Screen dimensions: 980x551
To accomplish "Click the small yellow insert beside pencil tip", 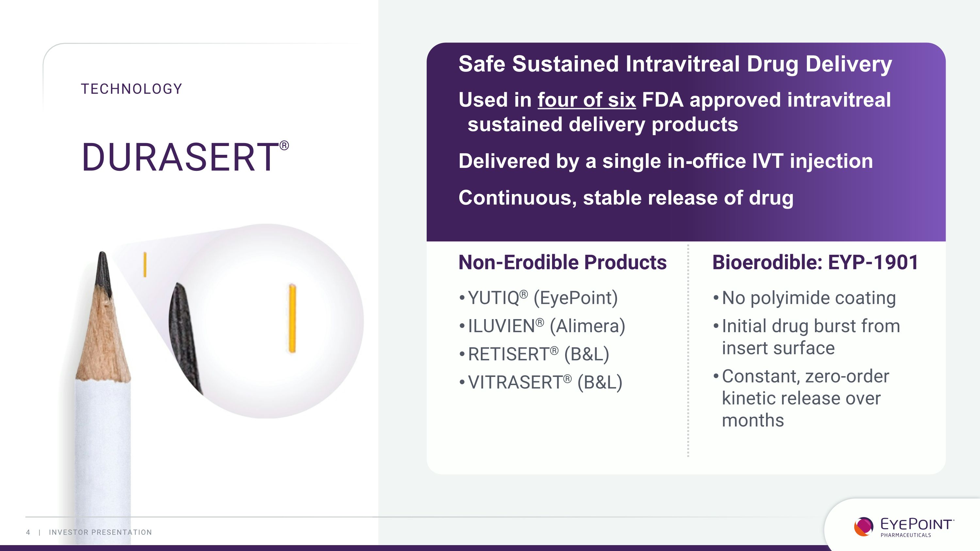I will click(145, 264).
